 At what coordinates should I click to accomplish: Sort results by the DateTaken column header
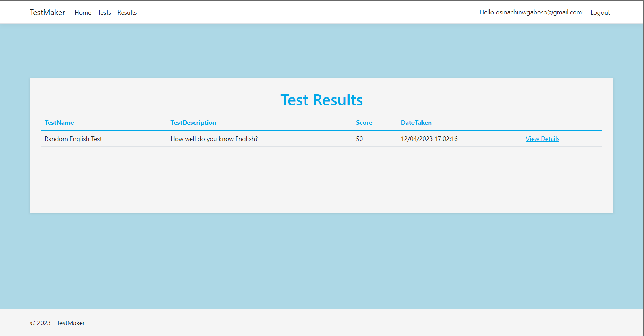pos(416,123)
